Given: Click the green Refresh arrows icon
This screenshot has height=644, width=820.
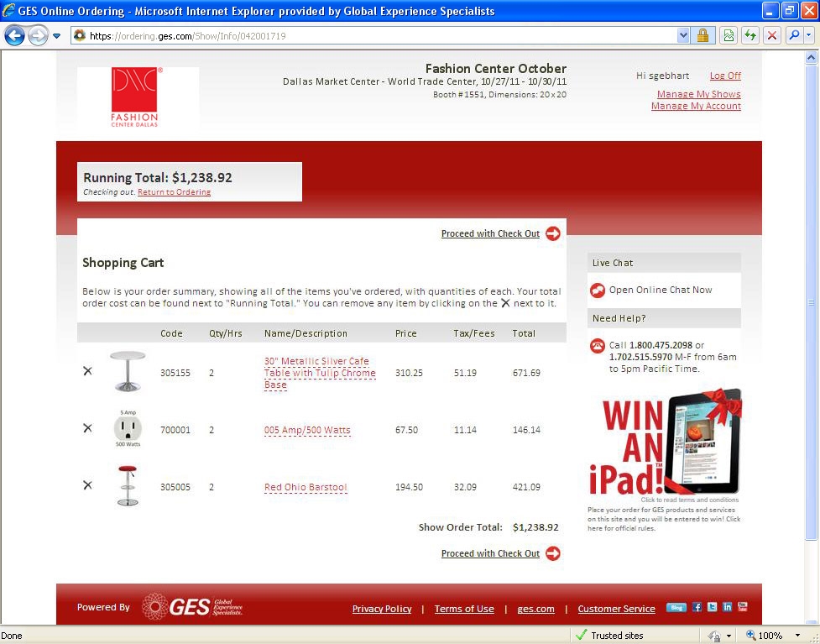Looking at the screenshot, I should point(750,35).
